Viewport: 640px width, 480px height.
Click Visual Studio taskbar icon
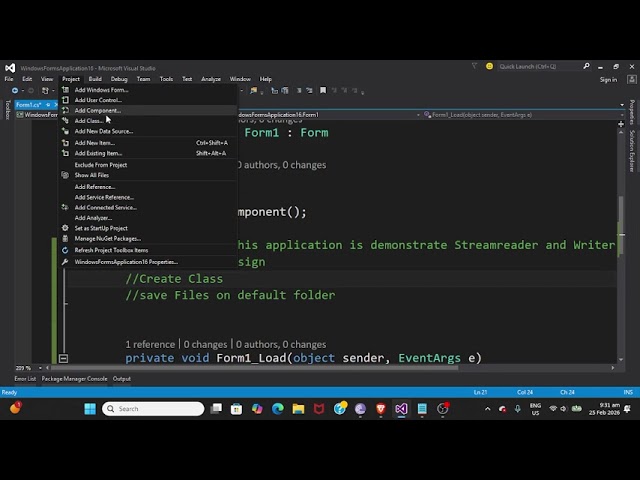click(401, 409)
